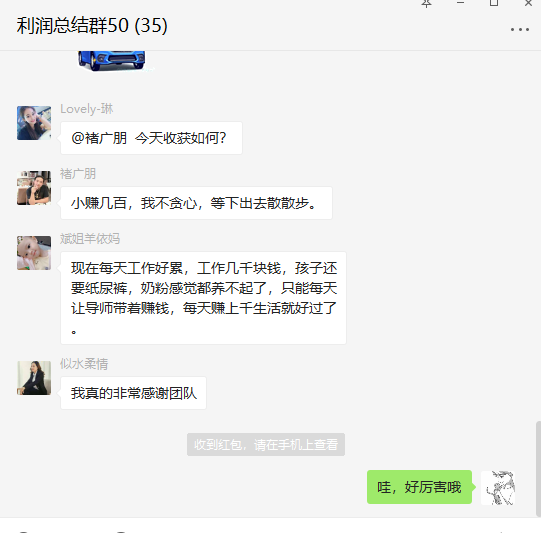Open Lovely-琳's profile avatar
Viewport: 541px width, 533px height.
coord(34,123)
